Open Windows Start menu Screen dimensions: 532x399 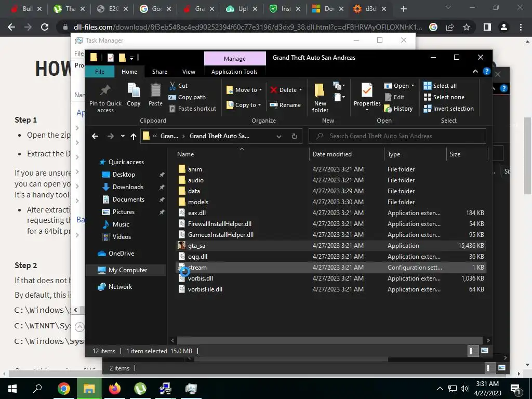[x=12, y=389]
